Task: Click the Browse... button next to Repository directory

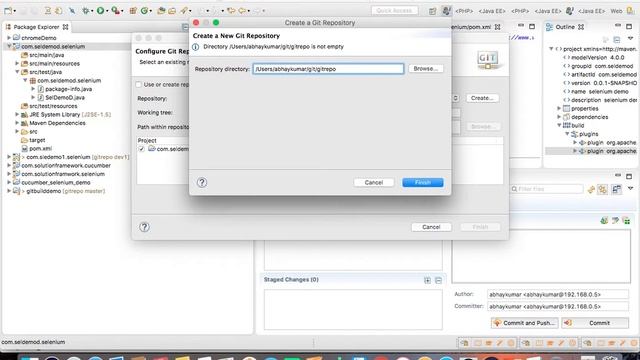Action: tap(425, 69)
